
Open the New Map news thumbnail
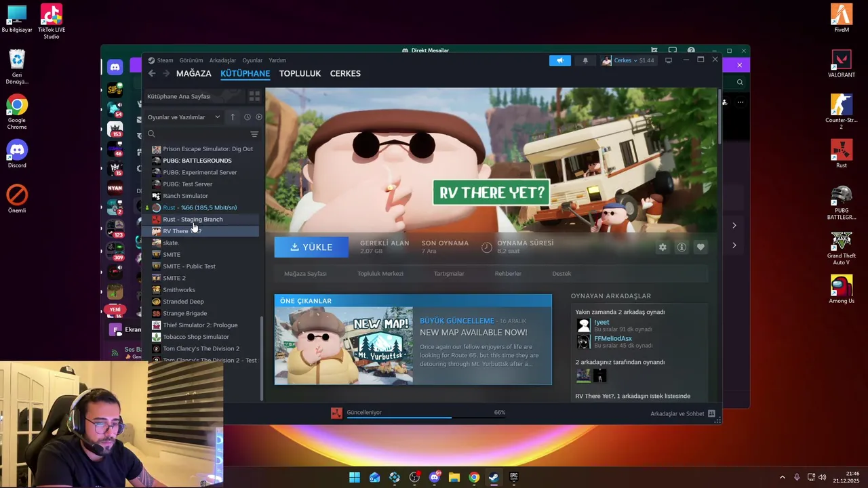(344, 346)
